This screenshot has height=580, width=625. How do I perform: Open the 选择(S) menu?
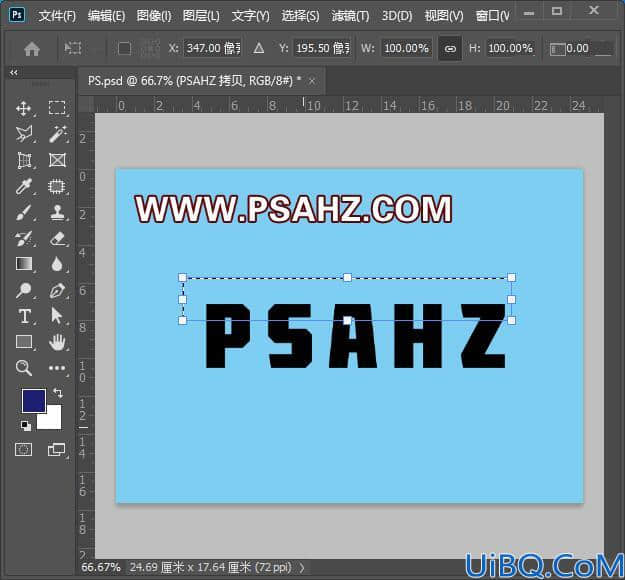[300, 16]
